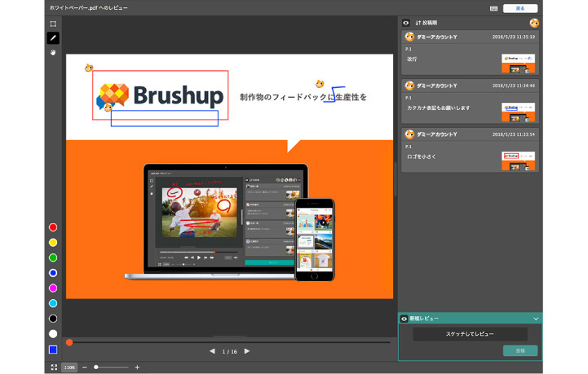This screenshot has height=374, width=588.
Task: Toggle fullscreen view icon
Action: coord(54,367)
